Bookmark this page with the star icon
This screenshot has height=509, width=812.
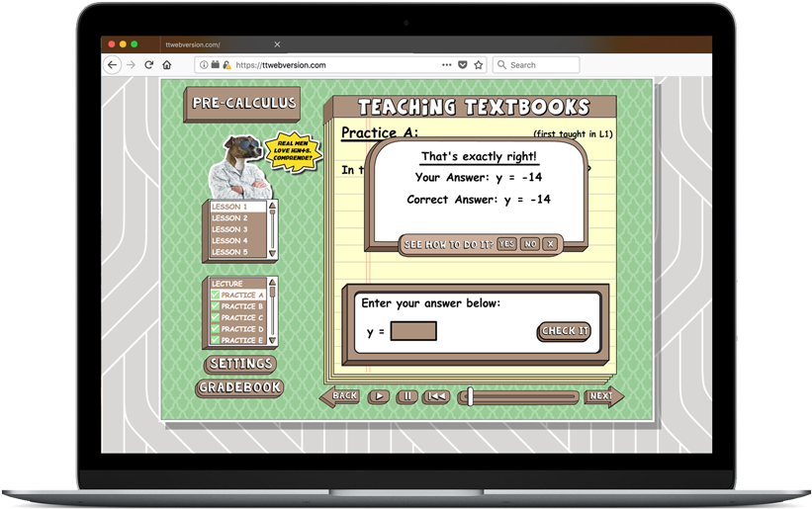(x=479, y=65)
